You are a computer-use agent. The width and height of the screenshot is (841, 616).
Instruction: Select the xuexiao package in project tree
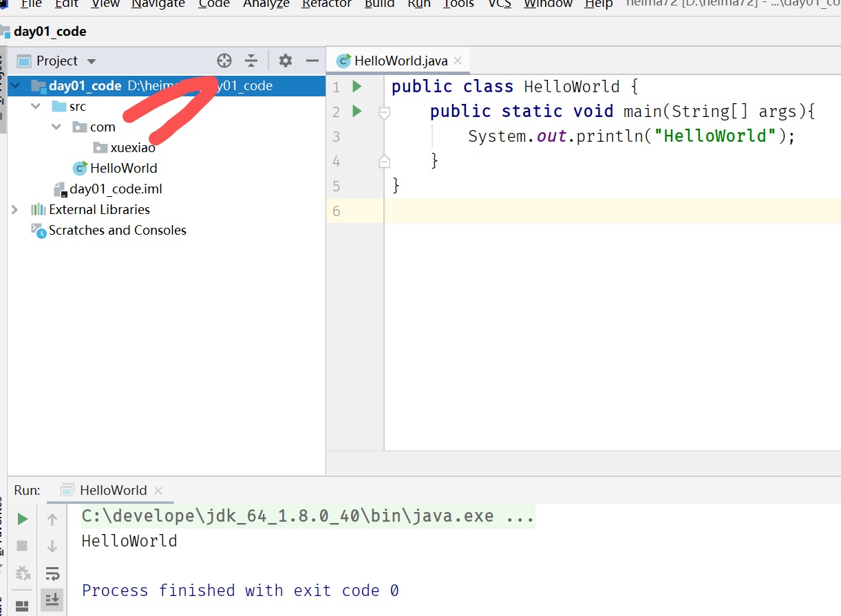tap(133, 147)
